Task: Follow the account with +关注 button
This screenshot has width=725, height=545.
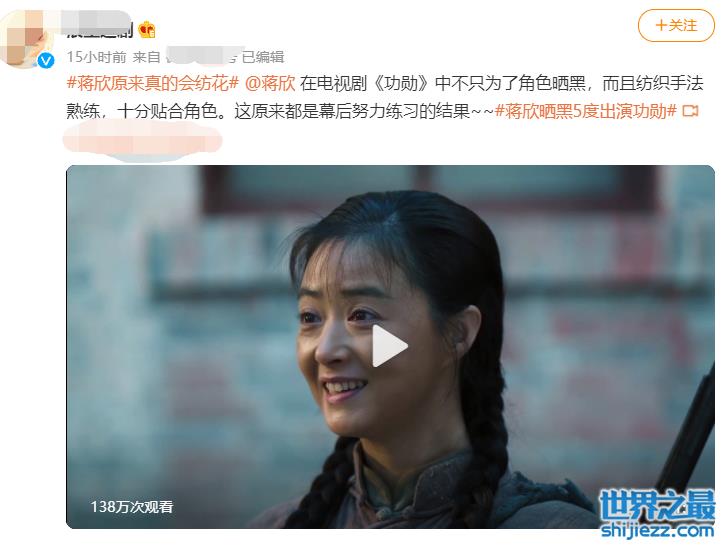Action: coord(676,25)
